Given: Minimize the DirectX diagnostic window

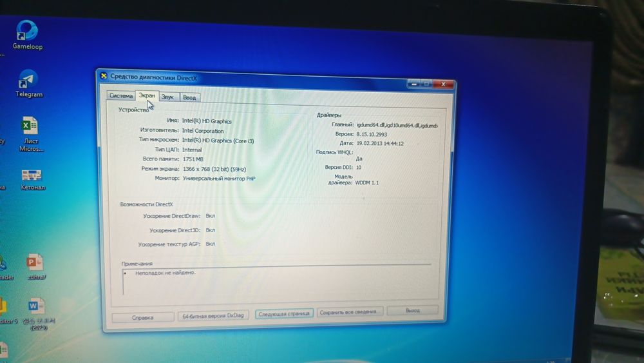Looking at the screenshot, I should [x=414, y=84].
